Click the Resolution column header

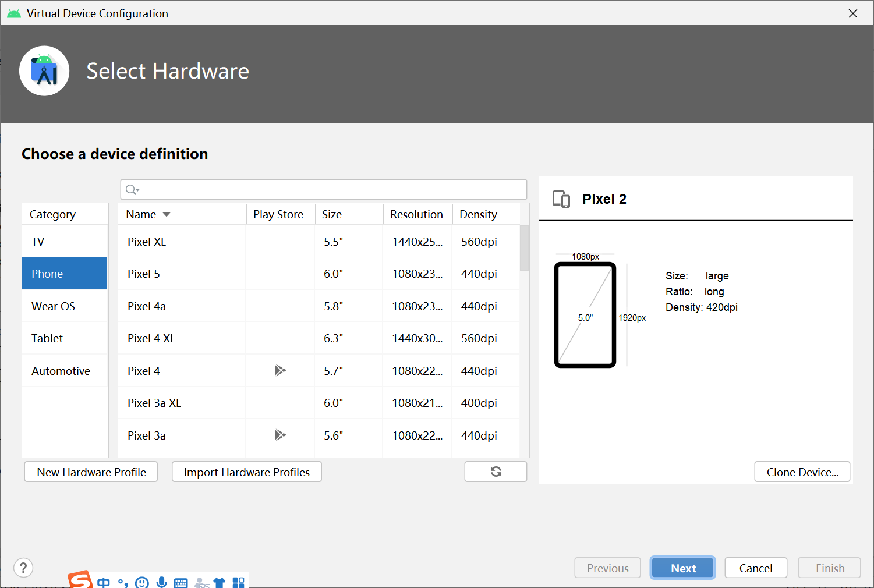point(417,214)
